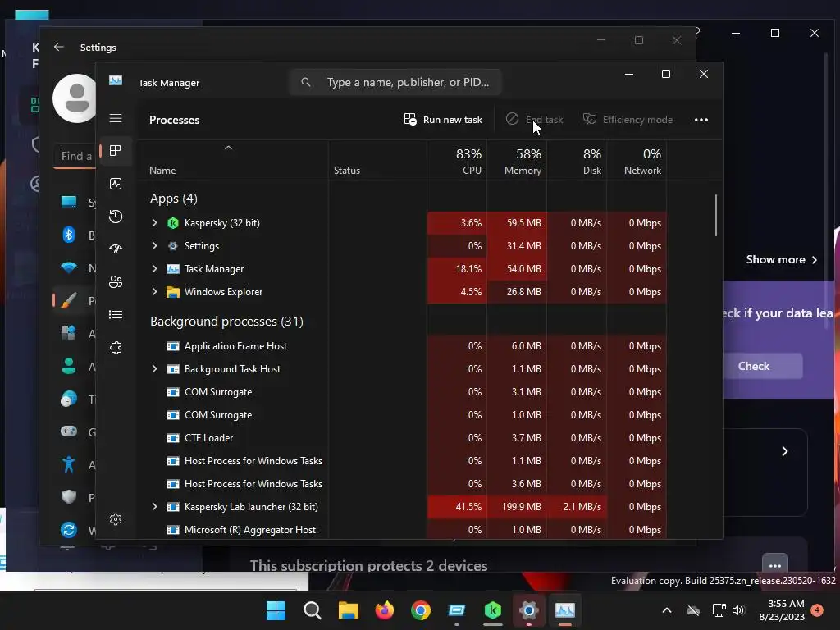The height and width of the screenshot is (630, 840).
Task: Click Show more link in Kaspersky window
Action: coord(782,260)
